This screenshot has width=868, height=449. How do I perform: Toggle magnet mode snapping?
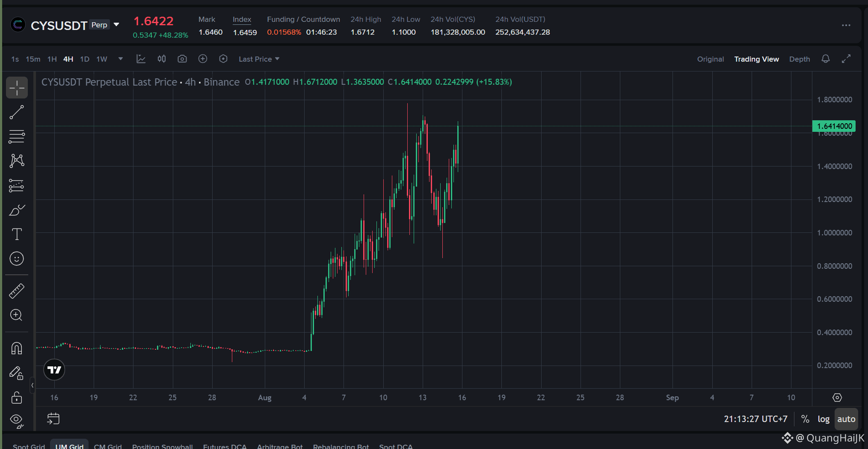click(17, 348)
